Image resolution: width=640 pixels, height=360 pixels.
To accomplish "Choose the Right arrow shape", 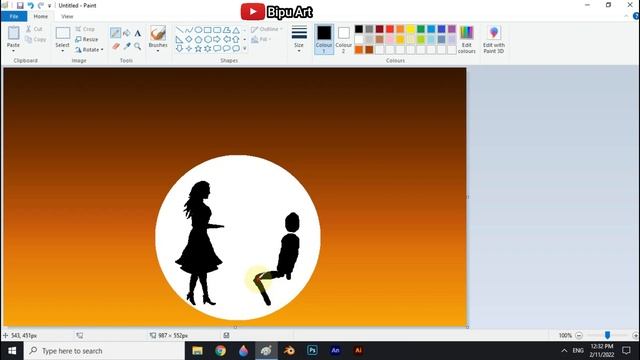I will 217,40.
